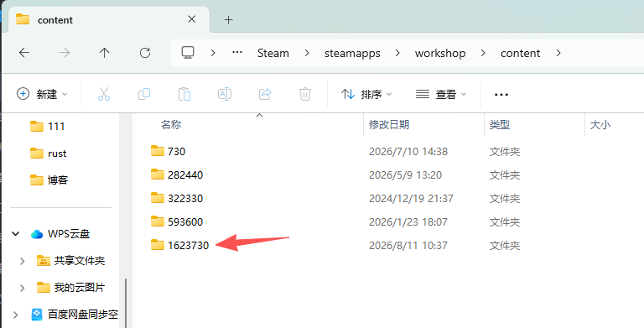The height and width of the screenshot is (328, 644).
Task: Select the rust folder in sidebar
Action: tap(48, 154)
